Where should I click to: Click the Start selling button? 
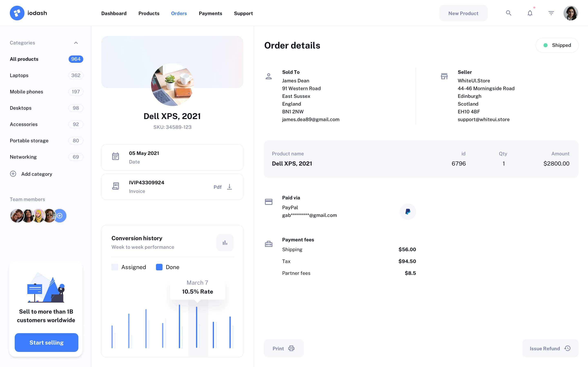pyautogui.click(x=46, y=343)
